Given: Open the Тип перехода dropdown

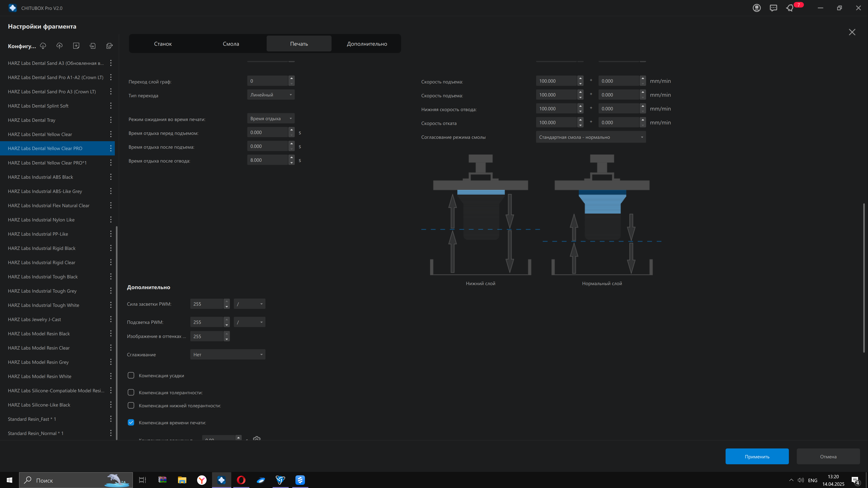Looking at the screenshot, I should (271, 95).
